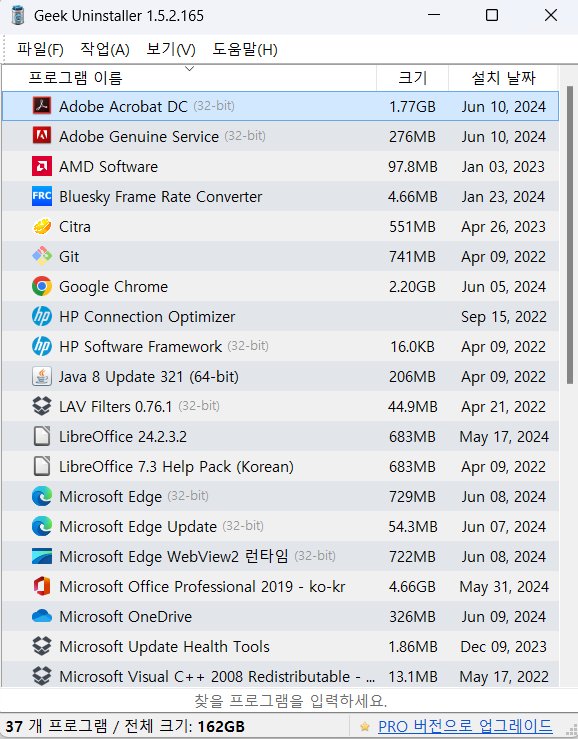Select Microsoft Office Professional 2019 - ko-kr name
The width and height of the screenshot is (578, 739).
(x=202, y=587)
